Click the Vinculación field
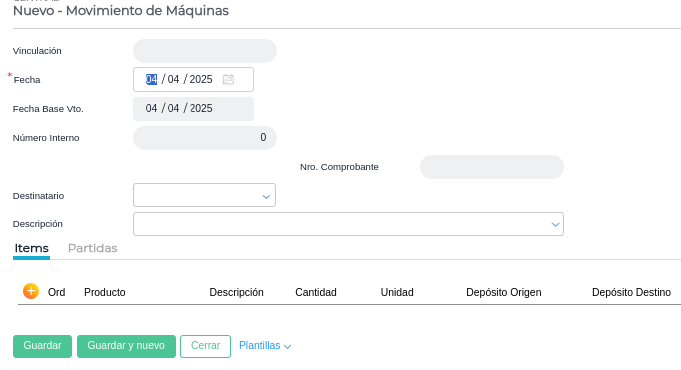The height and width of the screenshot is (370, 681). [x=205, y=51]
